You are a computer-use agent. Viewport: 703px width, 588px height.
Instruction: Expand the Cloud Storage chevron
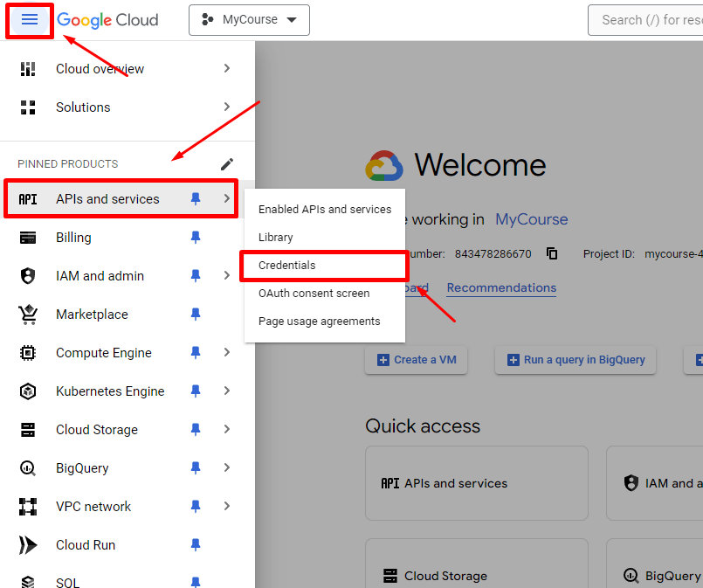(227, 430)
